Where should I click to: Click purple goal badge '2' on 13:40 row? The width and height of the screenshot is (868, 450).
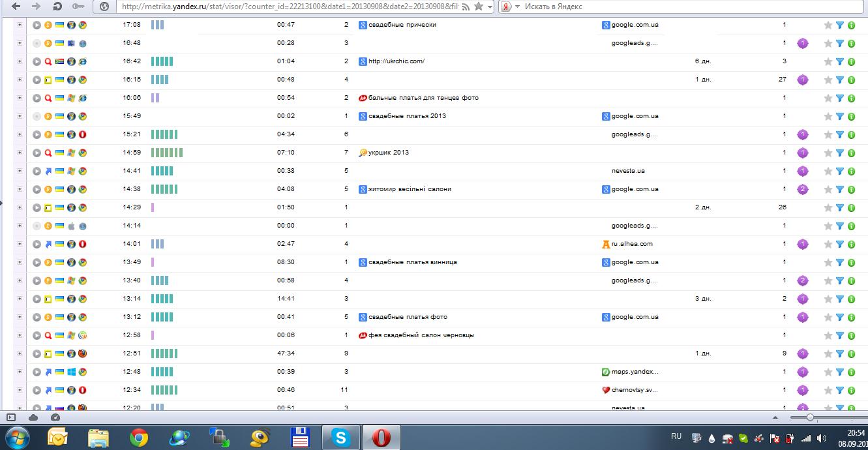pyautogui.click(x=803, y=280)
